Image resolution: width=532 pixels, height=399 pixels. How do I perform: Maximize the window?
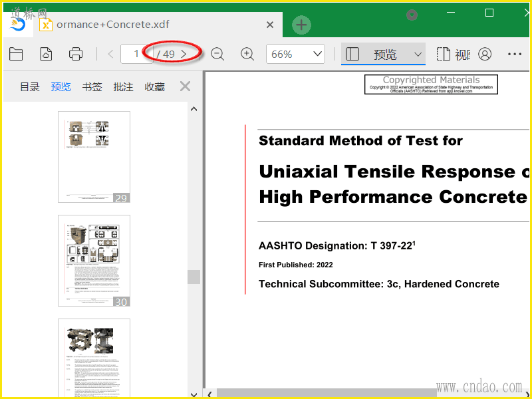click(489, 13)
